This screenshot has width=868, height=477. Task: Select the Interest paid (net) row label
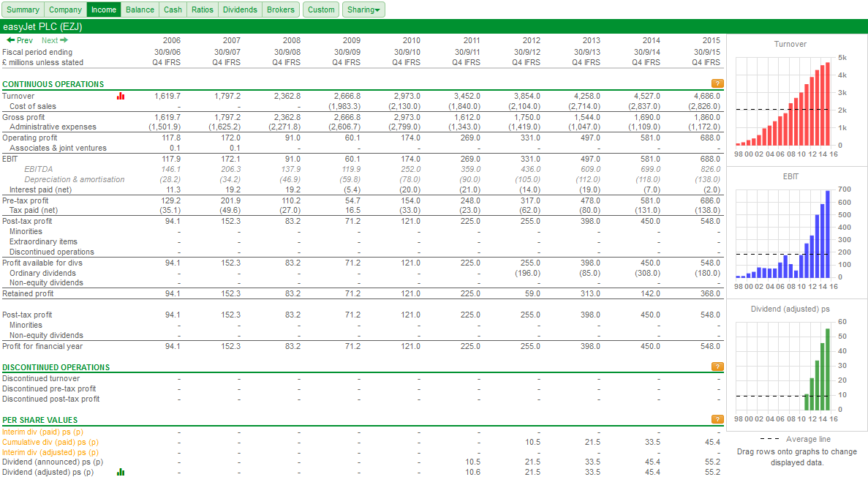[x=40, y=189]
